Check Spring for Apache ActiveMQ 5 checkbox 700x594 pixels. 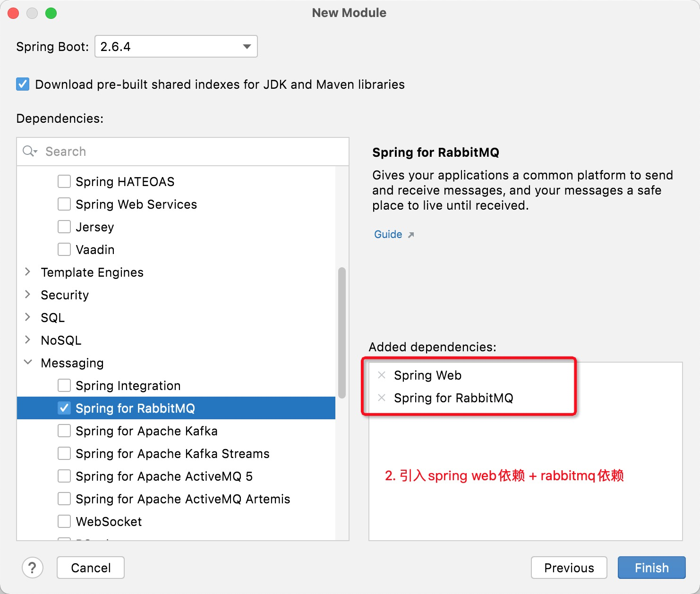[x=64, y=476]
